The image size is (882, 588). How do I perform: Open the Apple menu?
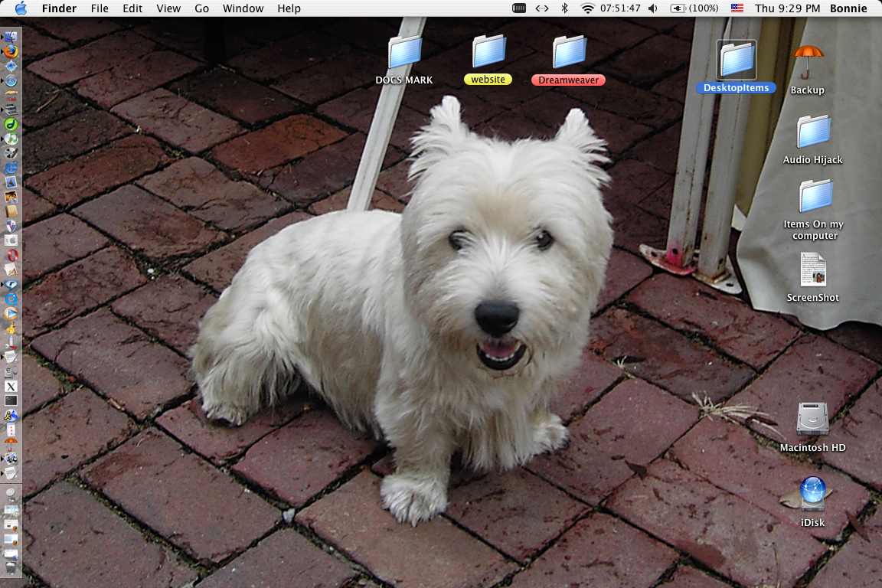tap(21, 8)
